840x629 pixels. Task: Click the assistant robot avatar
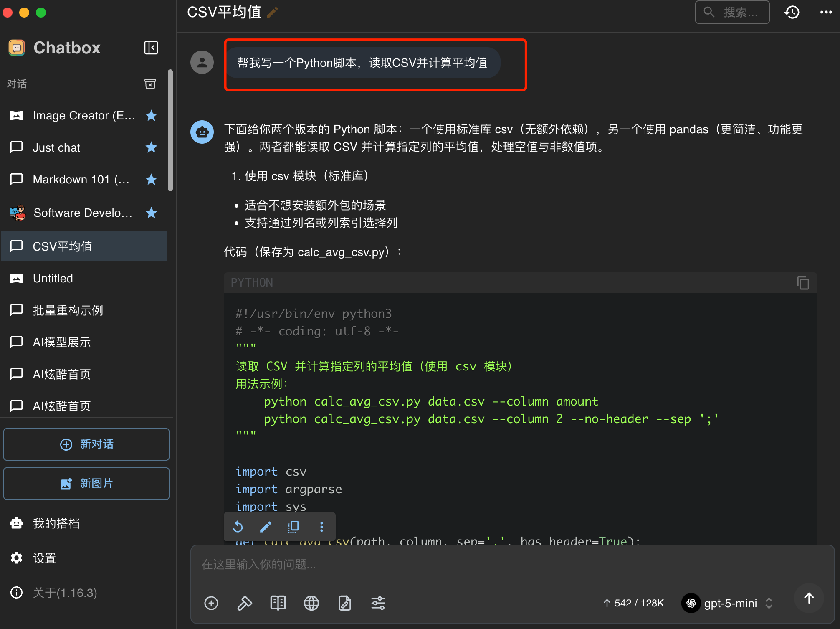point(202,132)
